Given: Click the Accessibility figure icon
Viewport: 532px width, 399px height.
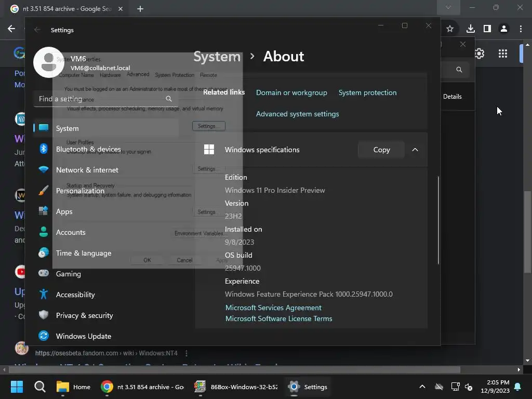Looking at the screenshot, I should (44, 294).
